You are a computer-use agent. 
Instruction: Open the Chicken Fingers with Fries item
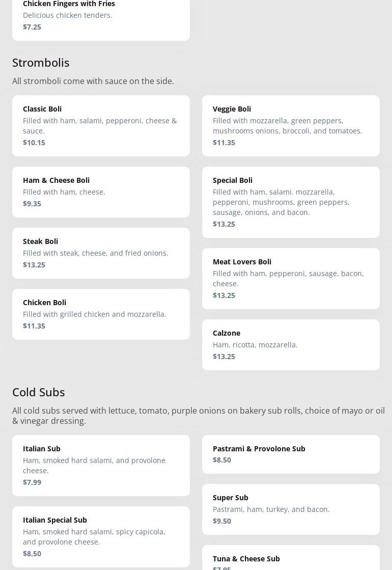(x=101, y=15)
